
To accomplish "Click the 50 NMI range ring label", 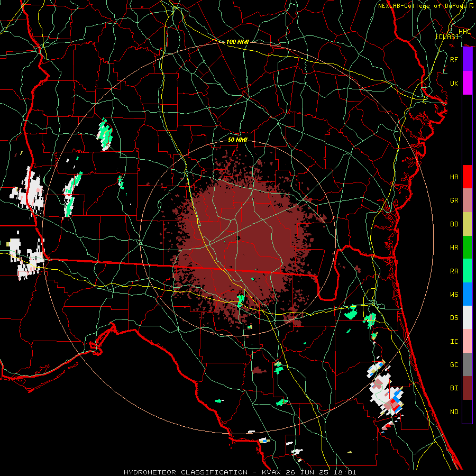I will point(237,140).
